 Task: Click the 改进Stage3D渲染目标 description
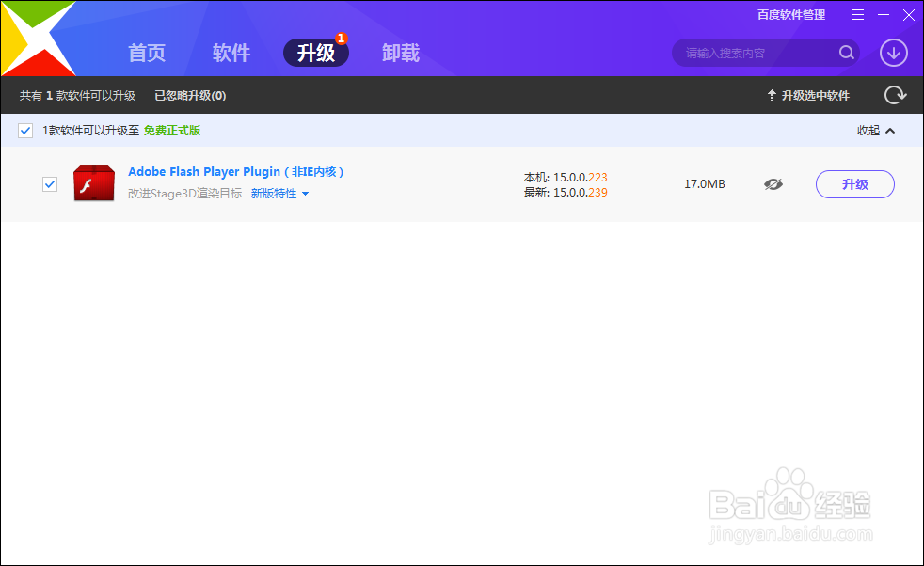pos(185,193)
